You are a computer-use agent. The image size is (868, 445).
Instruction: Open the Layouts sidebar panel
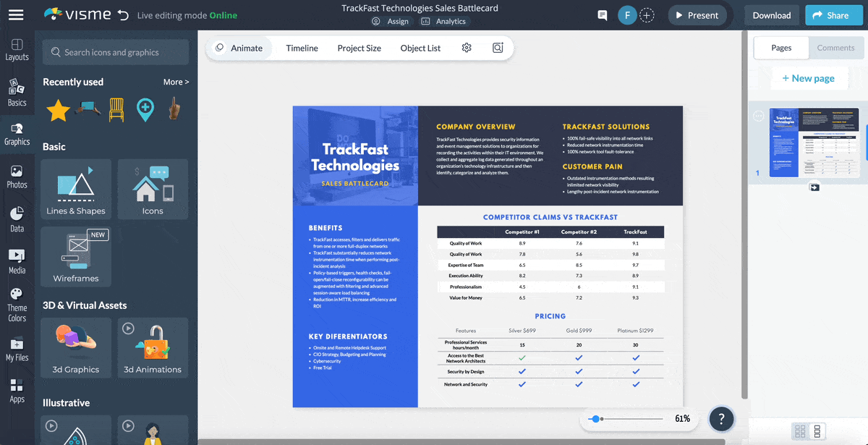click(x=17, y=50)
